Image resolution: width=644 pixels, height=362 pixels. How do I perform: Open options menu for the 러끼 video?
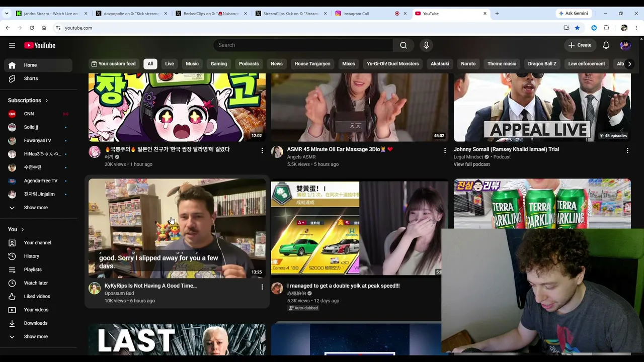coord(262,150)
